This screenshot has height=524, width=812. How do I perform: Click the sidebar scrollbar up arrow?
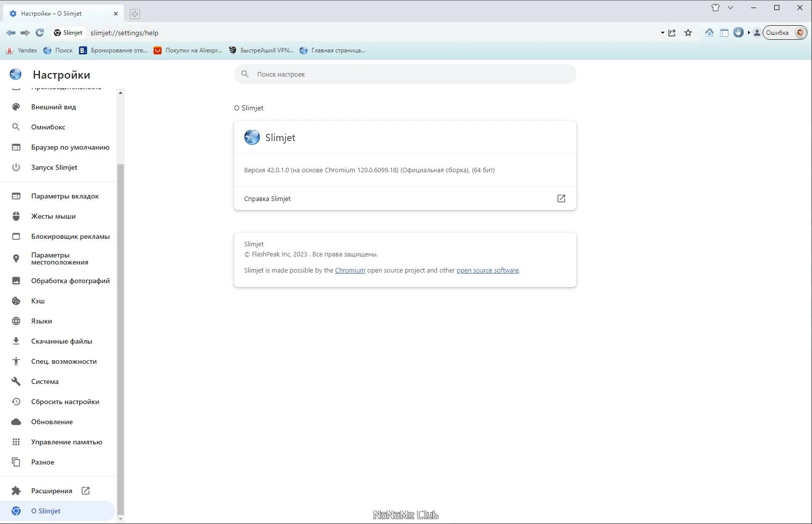(x=120, y=93)
